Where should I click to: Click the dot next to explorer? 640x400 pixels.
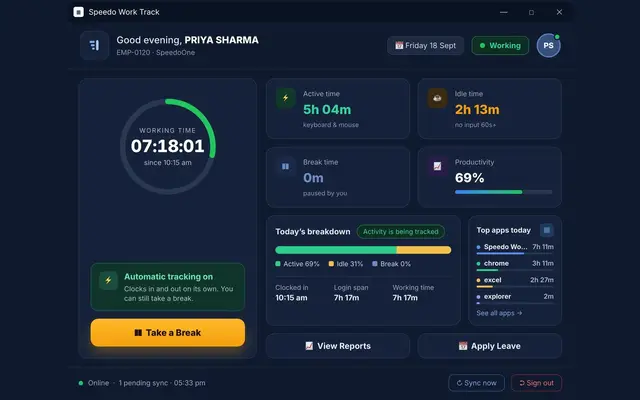coord(478,297)
